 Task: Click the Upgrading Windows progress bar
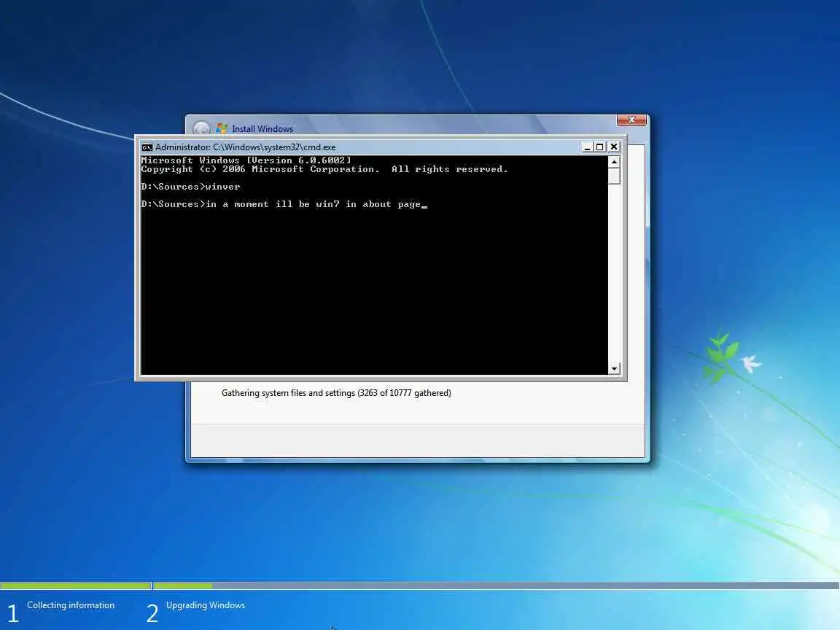pyautogui.click(x=497, y=586)
